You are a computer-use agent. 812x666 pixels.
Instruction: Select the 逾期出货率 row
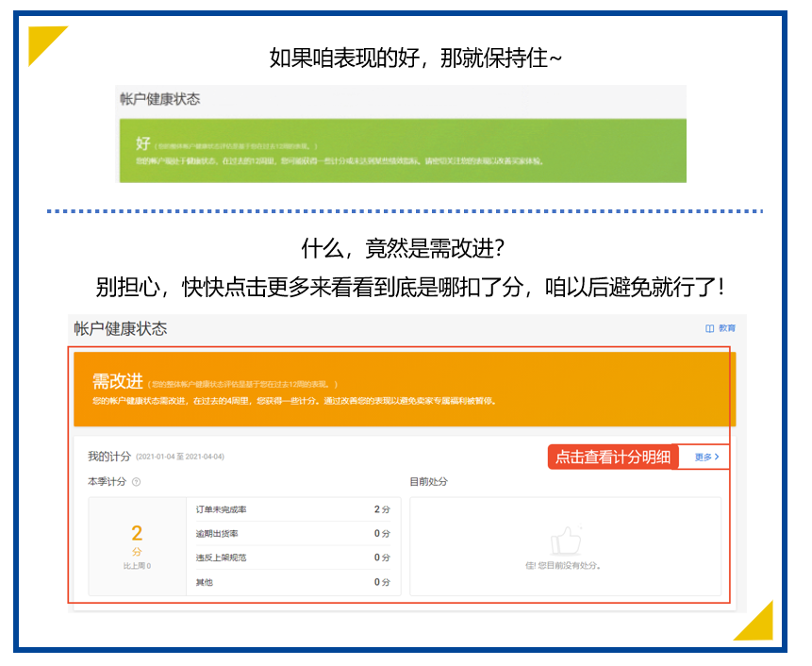(292, 534)
